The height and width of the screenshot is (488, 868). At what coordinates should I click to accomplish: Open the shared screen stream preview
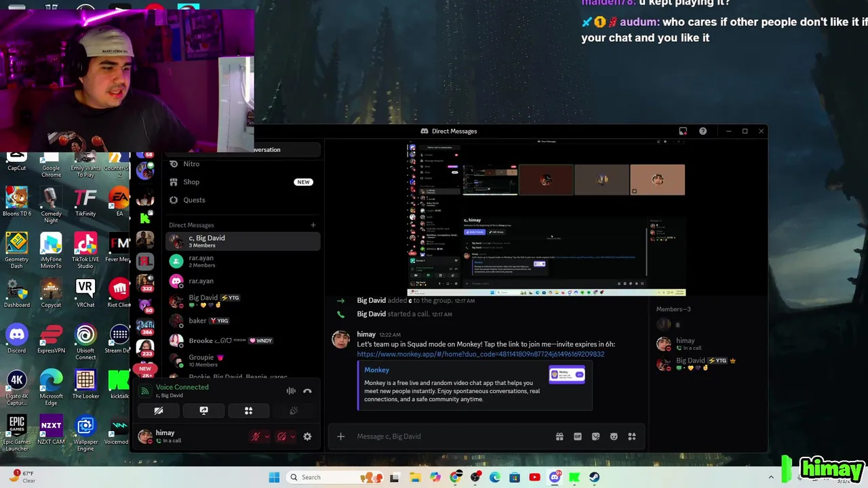click(x=546, y=218)
